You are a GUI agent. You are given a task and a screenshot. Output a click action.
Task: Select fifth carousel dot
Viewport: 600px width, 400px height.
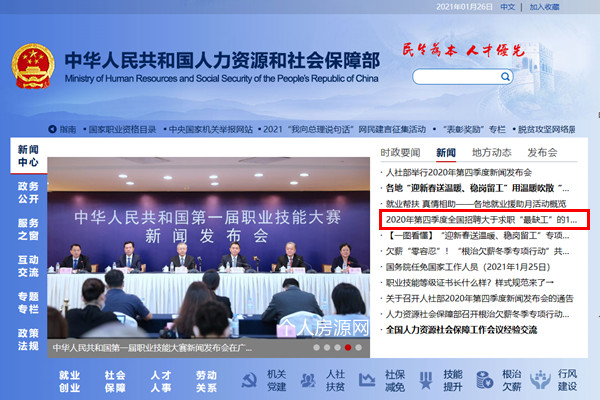pyautogui.click(x=359, y=348)
